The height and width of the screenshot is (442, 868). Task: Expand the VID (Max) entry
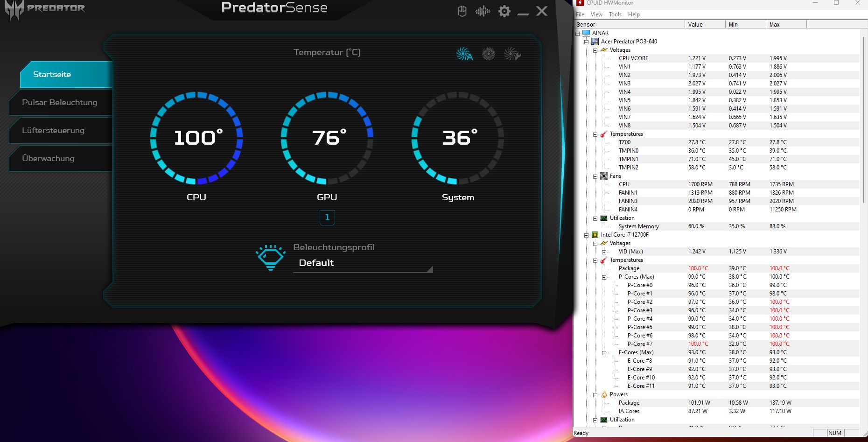coord(604,252)
